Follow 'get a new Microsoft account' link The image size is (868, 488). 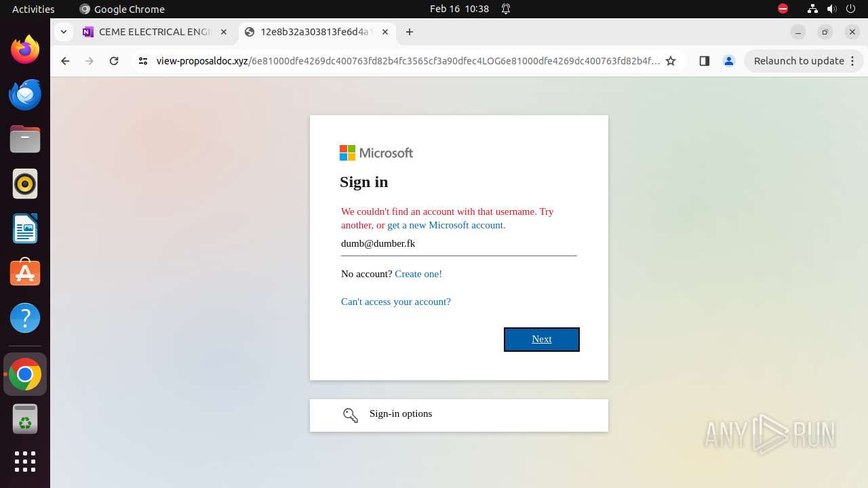pyautogui.click(x=446, y=225)
